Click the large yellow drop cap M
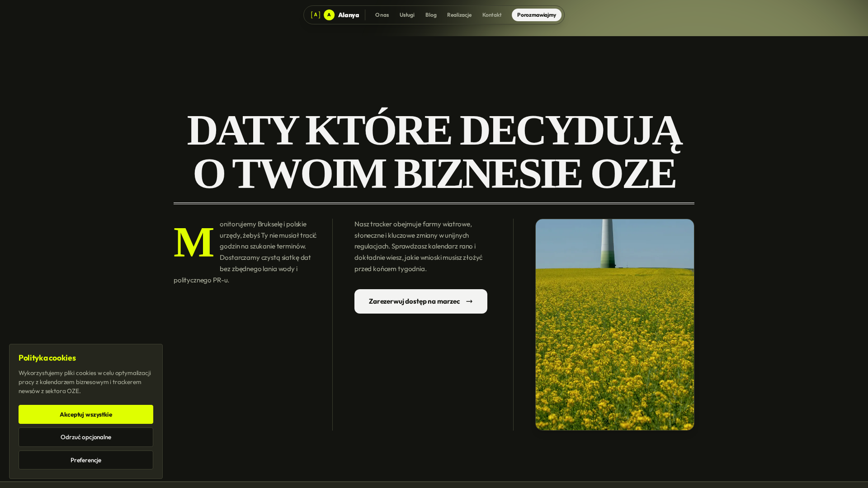Screen dimensions: 868x488 (x=193, y=243)
